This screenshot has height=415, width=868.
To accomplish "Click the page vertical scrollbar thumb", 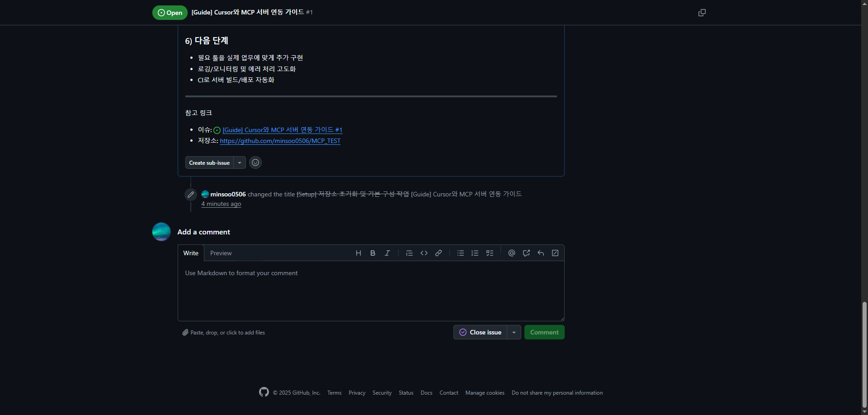I will [864, 354].
